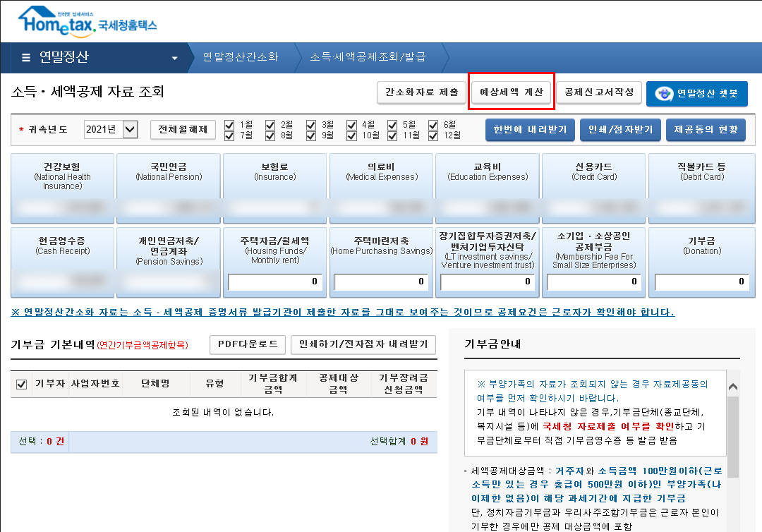This screenshot has width=762, height=532.
Task: Click the 기부금 tile amount field
Action: (701, 282)
